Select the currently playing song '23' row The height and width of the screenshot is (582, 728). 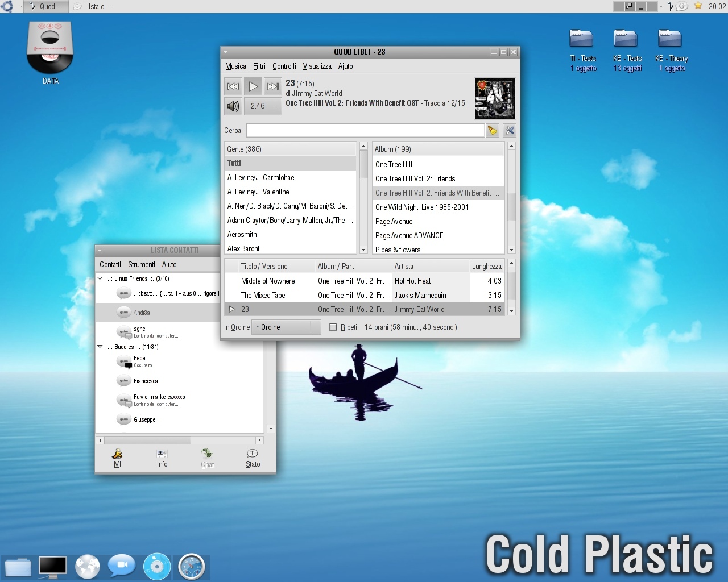pyautogui.click(x=364, y=309)
